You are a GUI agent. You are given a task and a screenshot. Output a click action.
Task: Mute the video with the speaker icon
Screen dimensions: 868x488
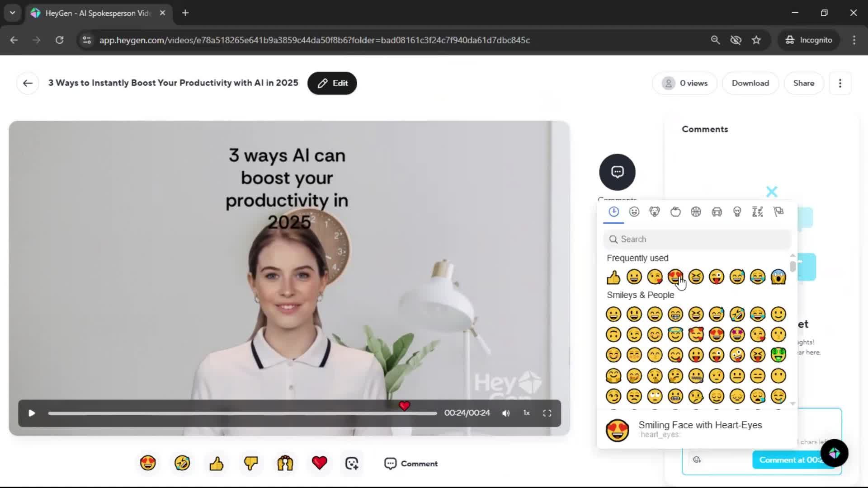[x=506, y=413]
